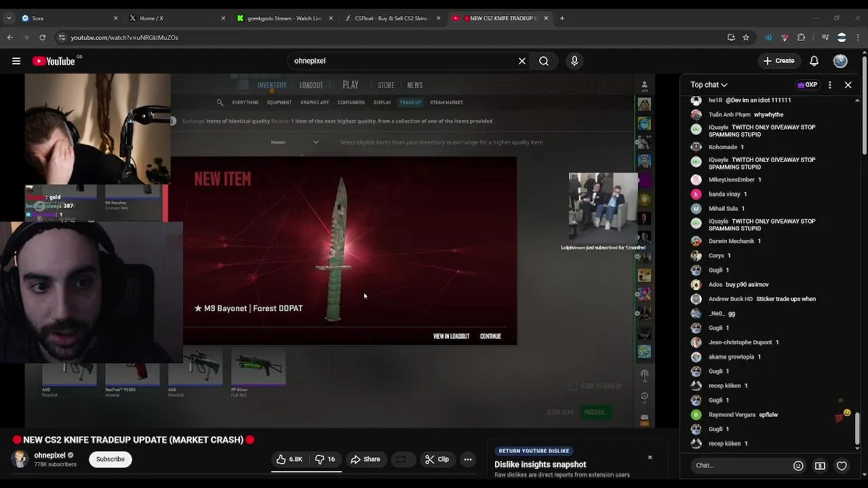The image size is (868, 488).
Task: Click the live chat scrollbar
Action: tap(858, 427)
